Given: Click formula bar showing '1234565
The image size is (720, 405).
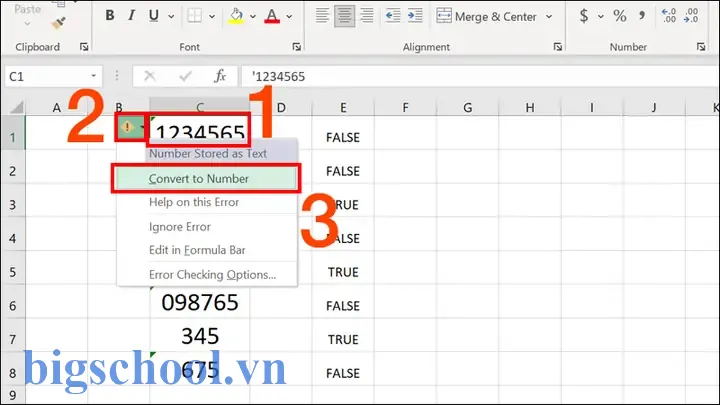Looking at the screenshot, I should pos(480,76).
